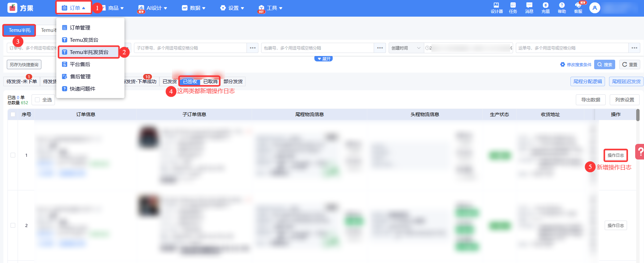
Task: Open the 创建时间 time type dropdown
Action: click(406, 48)
